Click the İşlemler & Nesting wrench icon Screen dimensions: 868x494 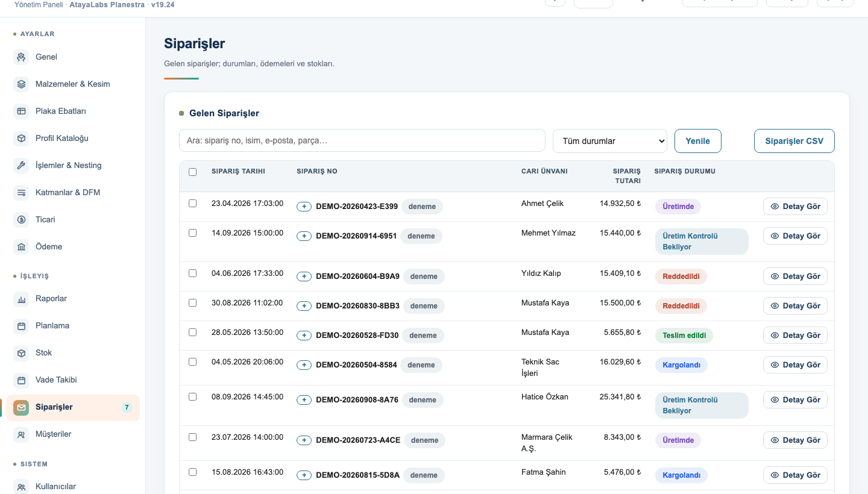tap(21, 166)
